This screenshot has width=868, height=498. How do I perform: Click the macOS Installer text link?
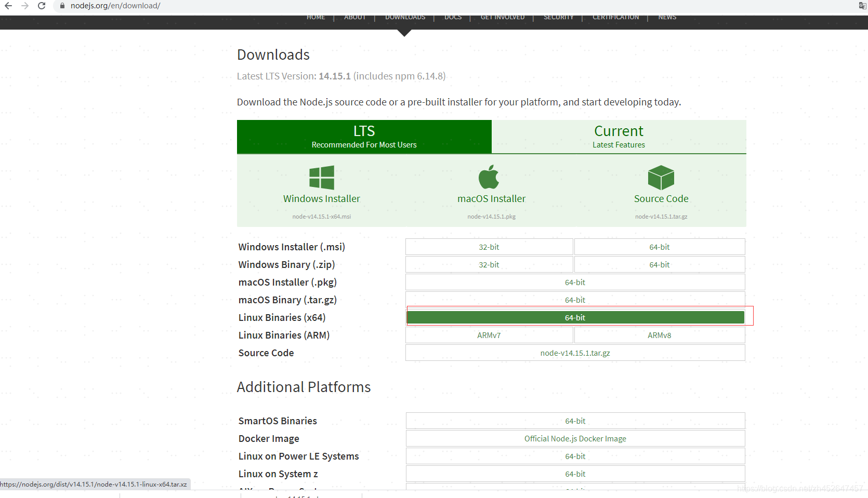click(x=492, y=198)
